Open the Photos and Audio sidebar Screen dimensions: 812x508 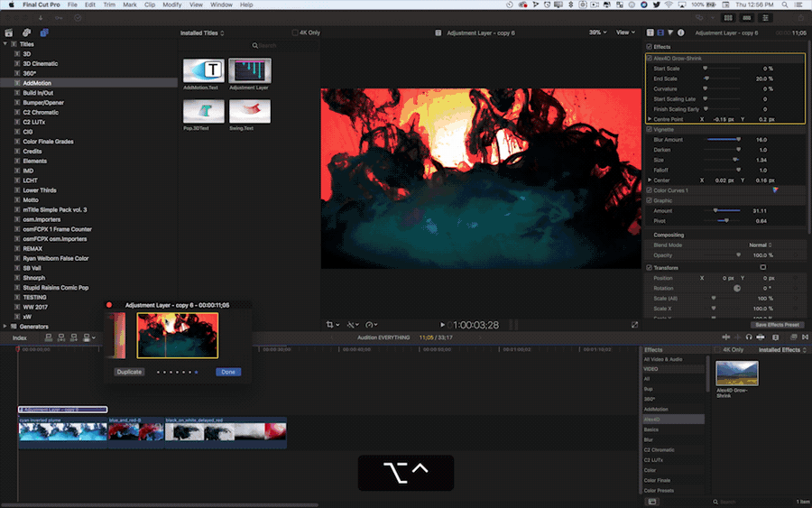point(26,32)
